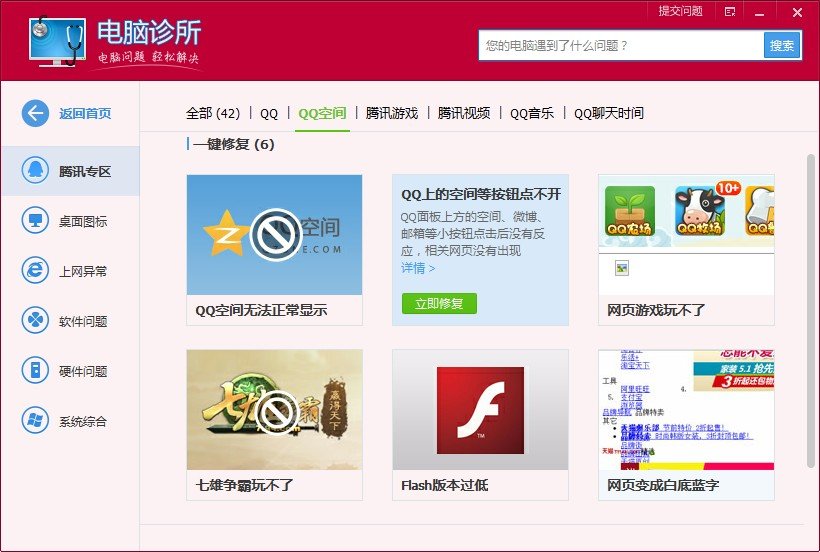820x552 pixels.
Task: Click the blocked sign on 七雄争霸 thumbnail
Action: [276, 413]
